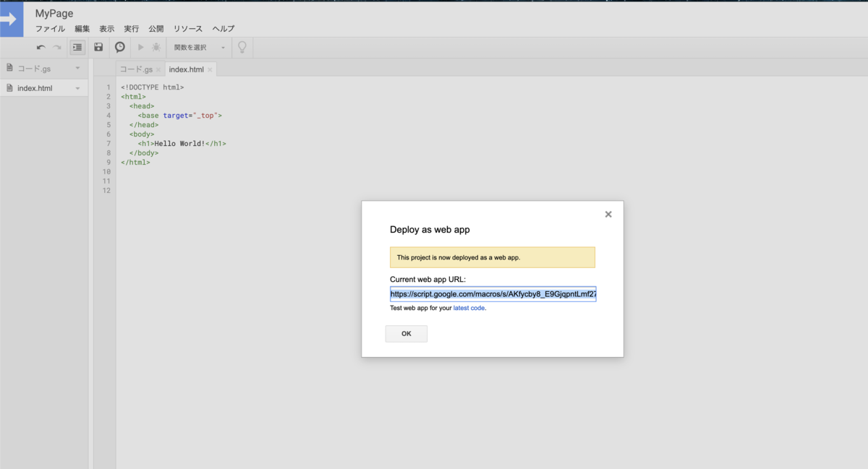The width and height of the screenshot is (868, 469).
Task: Close the index.html editor tab
Action: [x=210, y=70]
